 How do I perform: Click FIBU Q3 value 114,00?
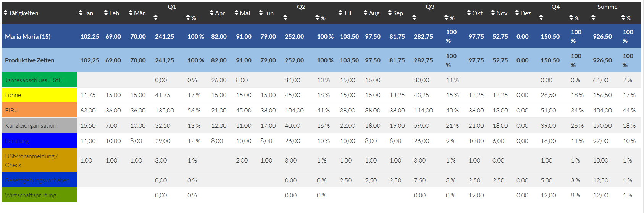tap(423, 110)
